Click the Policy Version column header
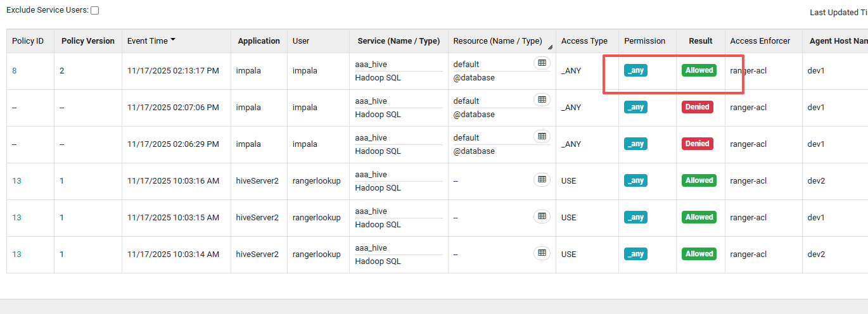The image size is (868, 314). pos(88,41)
